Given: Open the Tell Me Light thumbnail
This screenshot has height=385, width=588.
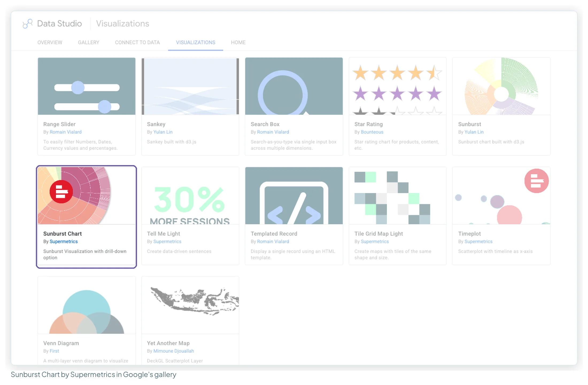Looking at the screenshot, I should 190,196.
